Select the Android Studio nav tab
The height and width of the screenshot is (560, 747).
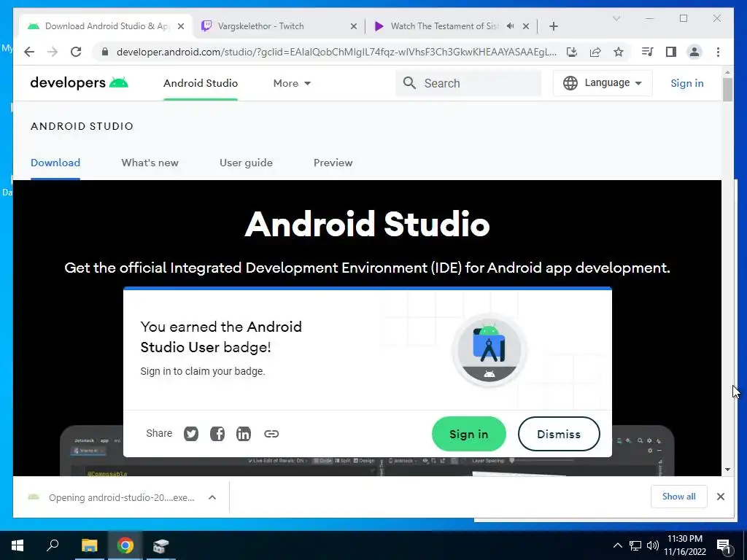201,83
